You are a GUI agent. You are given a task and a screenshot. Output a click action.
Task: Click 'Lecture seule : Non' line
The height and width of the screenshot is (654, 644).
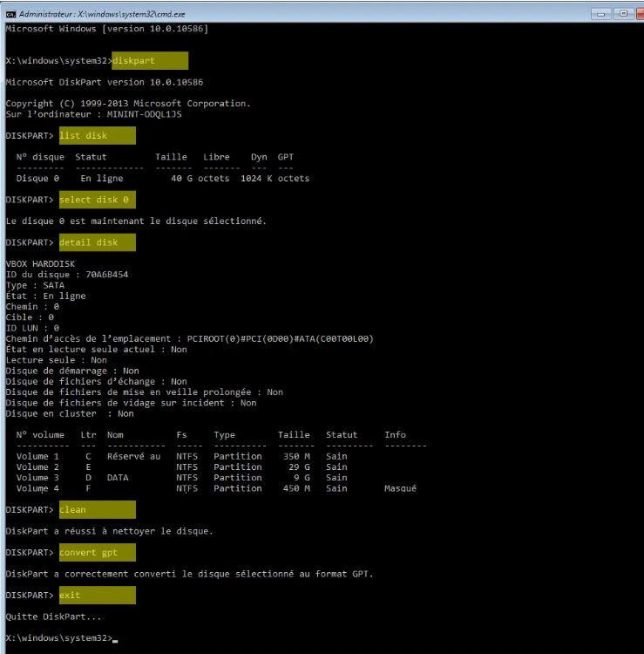[57, 360]
